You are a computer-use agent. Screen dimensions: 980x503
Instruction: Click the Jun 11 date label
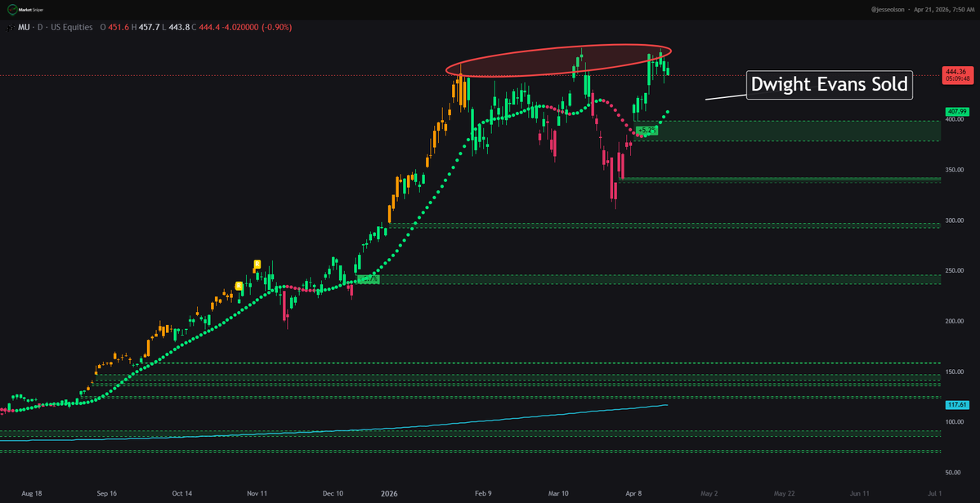[859, 493]
